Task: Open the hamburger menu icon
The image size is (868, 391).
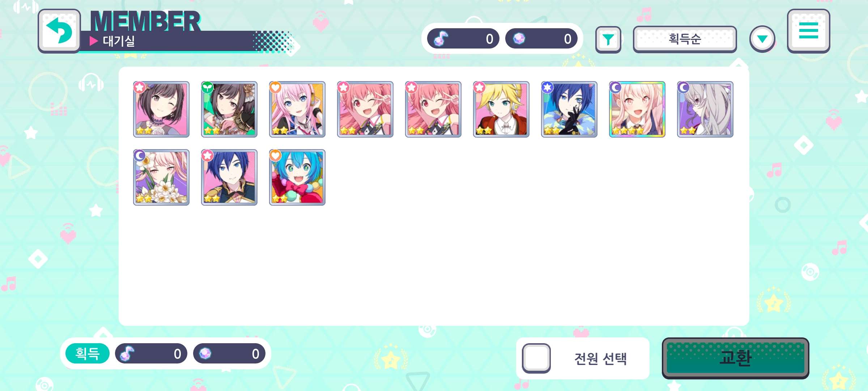Action: click(808, 31)
